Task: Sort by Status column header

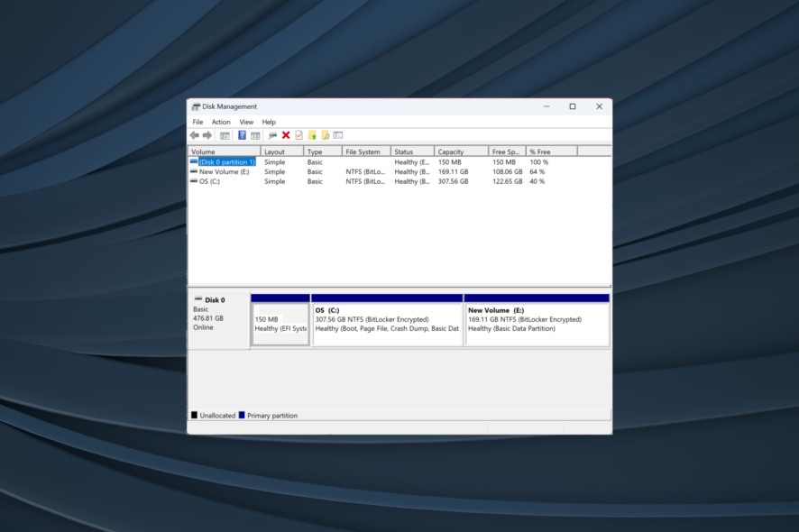Action: [x=413, y=151]
